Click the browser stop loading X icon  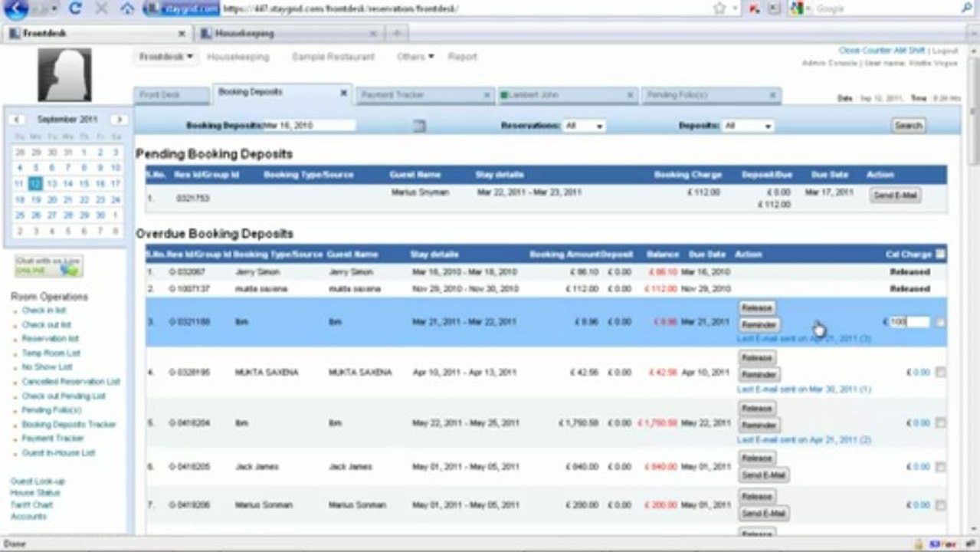101,9
